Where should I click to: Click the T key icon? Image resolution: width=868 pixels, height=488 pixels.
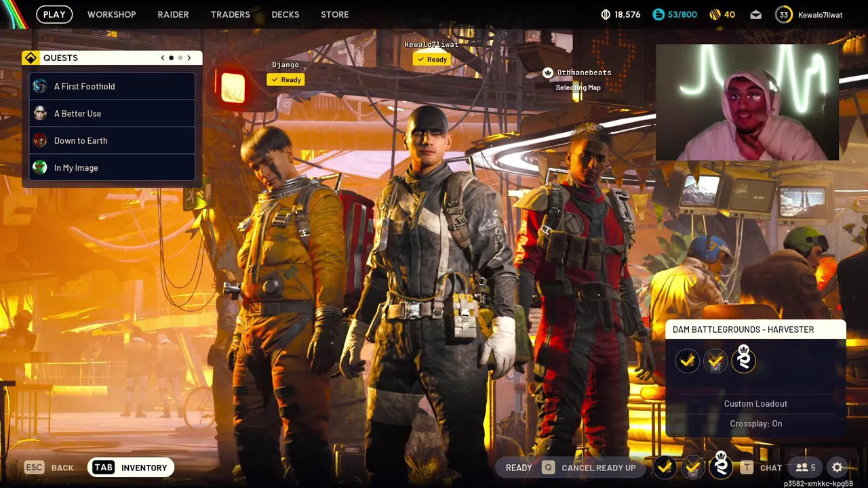point(747,467)
